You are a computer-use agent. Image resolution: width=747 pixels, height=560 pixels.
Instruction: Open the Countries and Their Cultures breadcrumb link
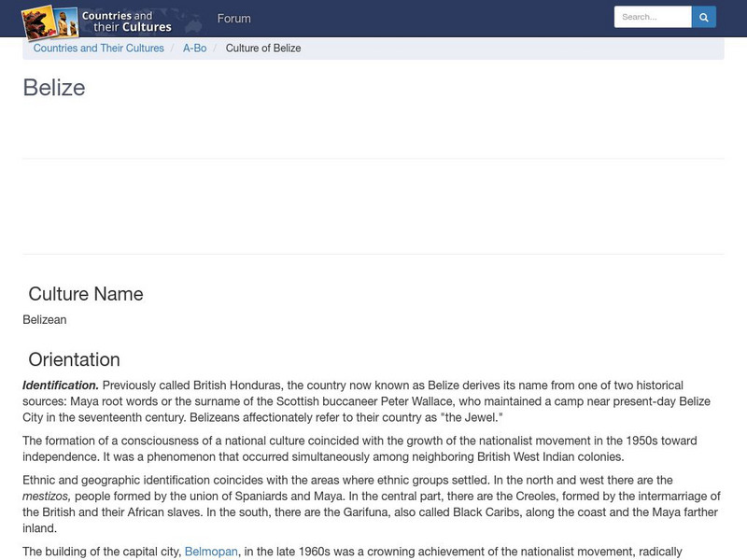pos(98,48)
